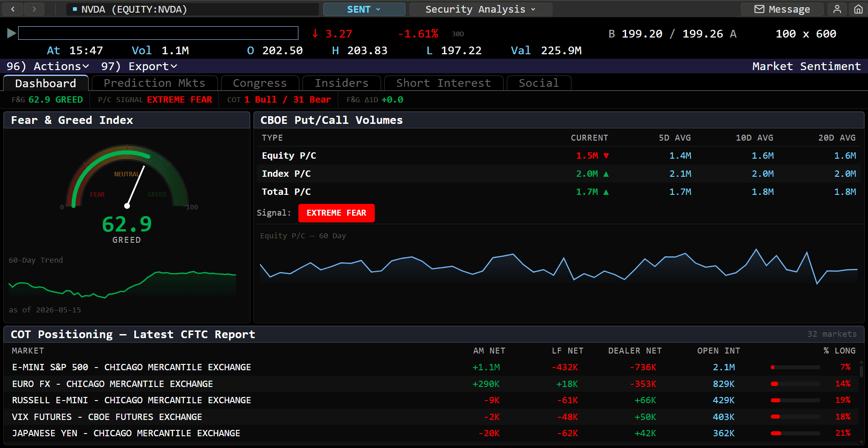Click the E-MINI S&P 500 long percent bar
This screenshot has height=448, width=868.
click(x=795, y=368)
